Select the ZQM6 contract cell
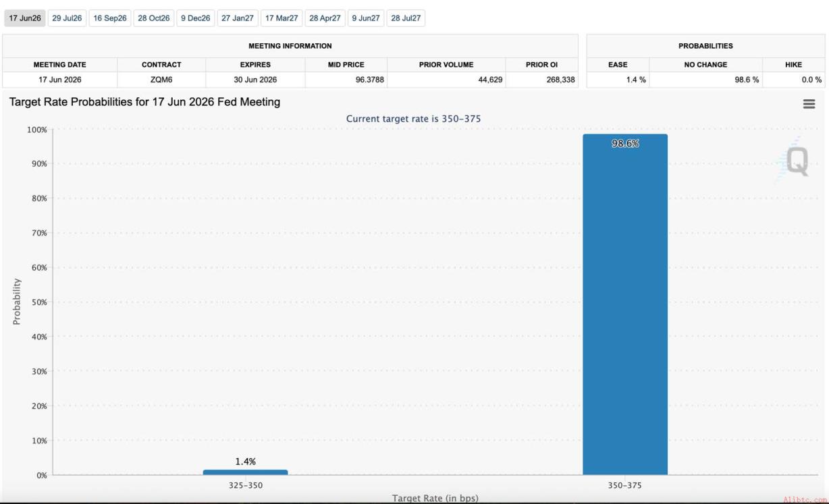 [x=161, y=80]
